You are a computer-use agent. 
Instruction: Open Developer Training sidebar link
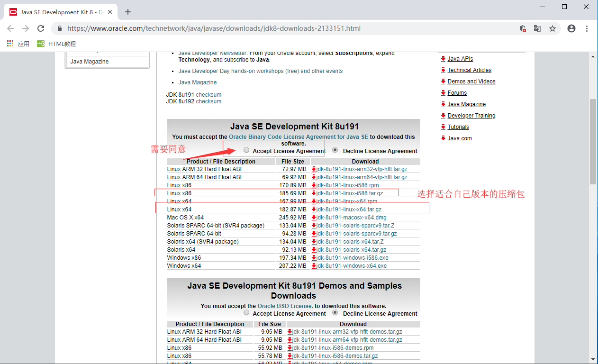(x=471, y=116)
